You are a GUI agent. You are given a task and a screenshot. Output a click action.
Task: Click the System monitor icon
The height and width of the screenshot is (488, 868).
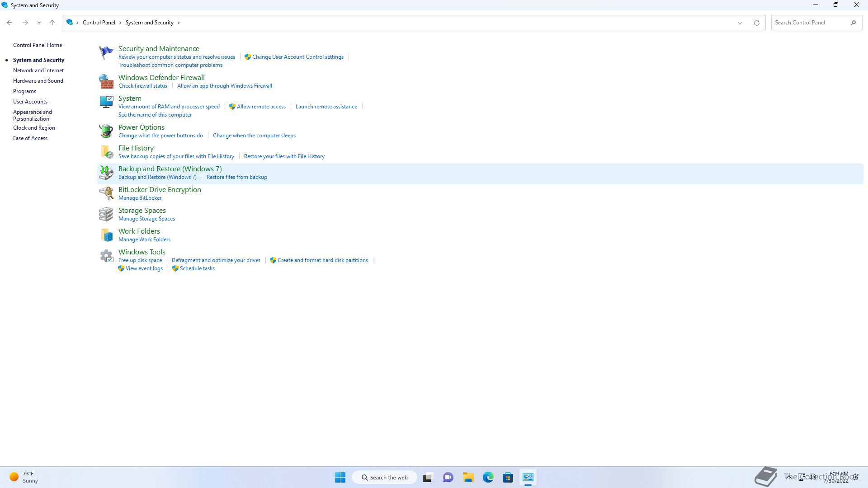click(106, 102)
